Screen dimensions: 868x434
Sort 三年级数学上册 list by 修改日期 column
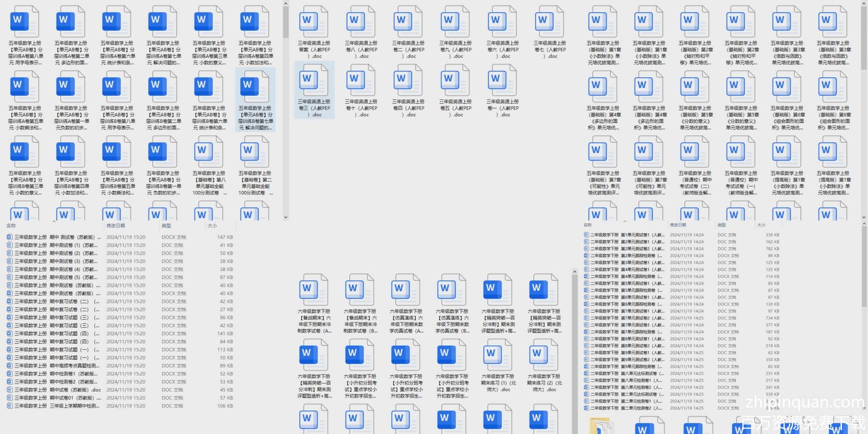click(x=116, y=226)
